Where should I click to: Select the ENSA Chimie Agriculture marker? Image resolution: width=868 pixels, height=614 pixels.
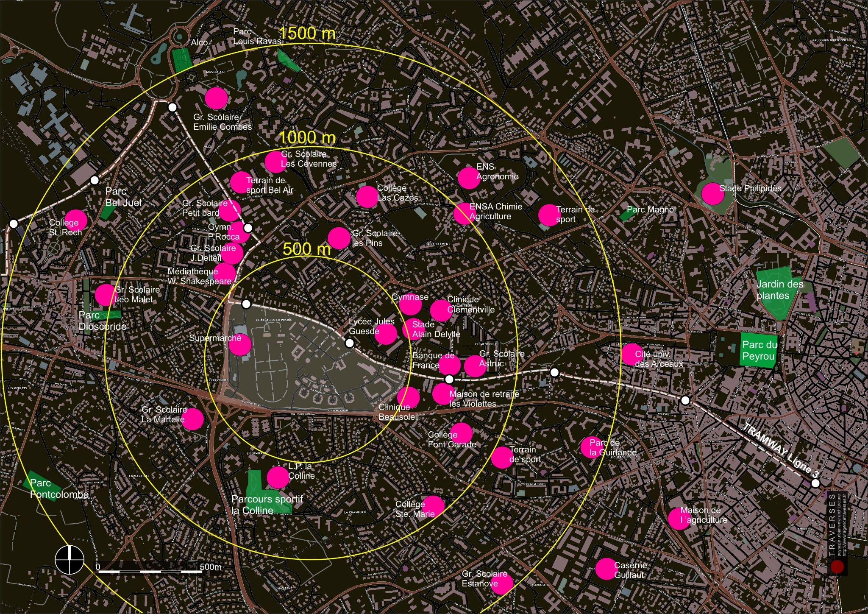pos(465,214)
